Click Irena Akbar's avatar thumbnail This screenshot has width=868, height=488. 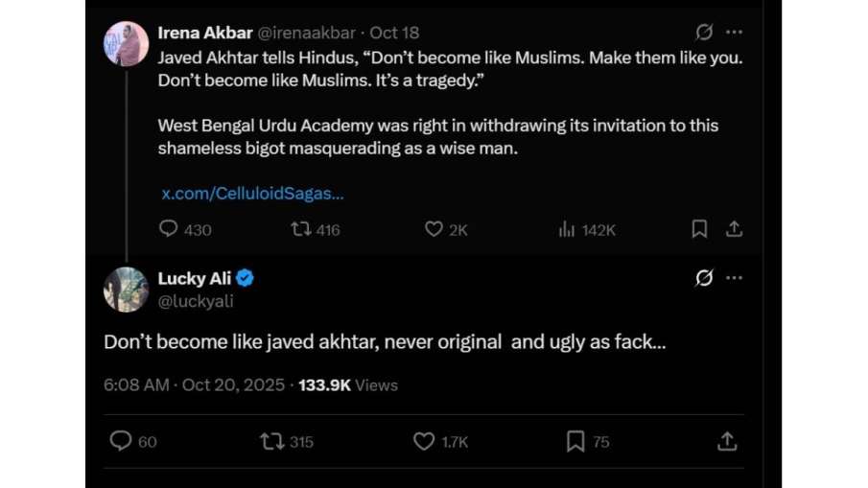pyautogui.click(x=126, y=44)
